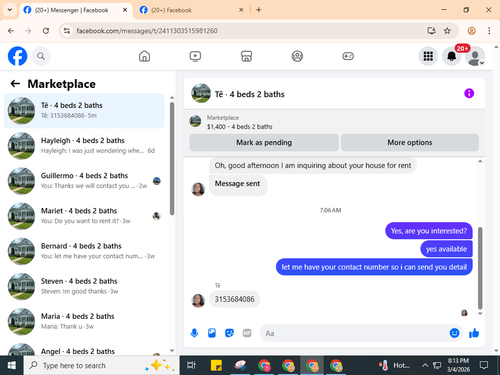Go back using the Marketplace arrow
Viewport: 500px width, 375px height.
15,84
